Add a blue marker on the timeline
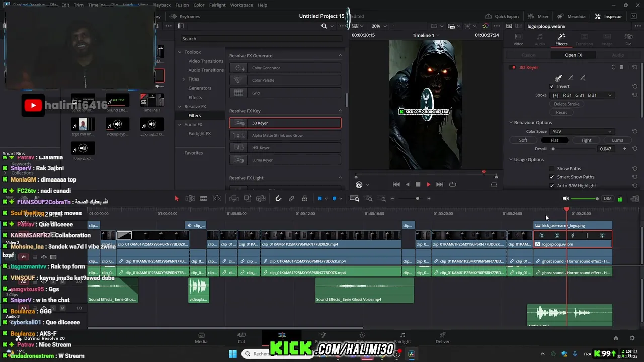The width and height of the screenshot is (644, 362). coord(334,199)
